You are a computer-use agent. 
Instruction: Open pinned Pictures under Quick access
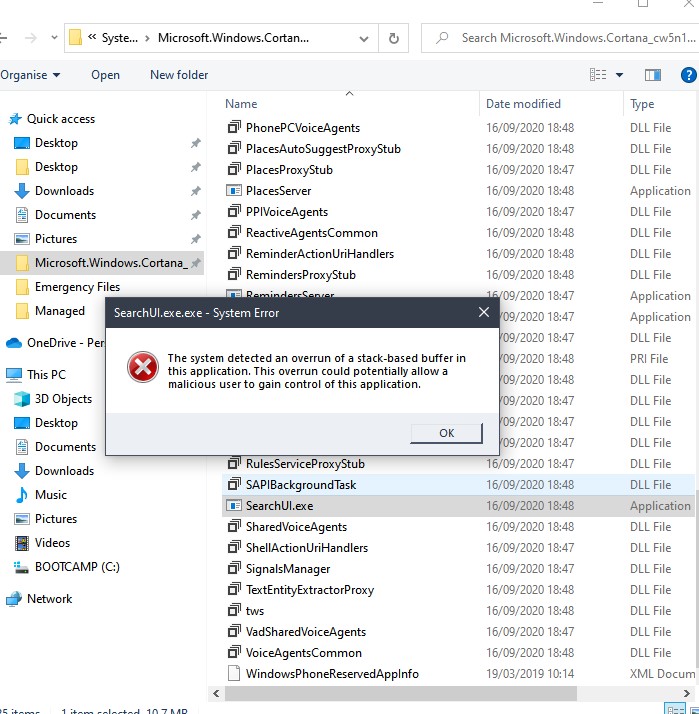(56, 239)
